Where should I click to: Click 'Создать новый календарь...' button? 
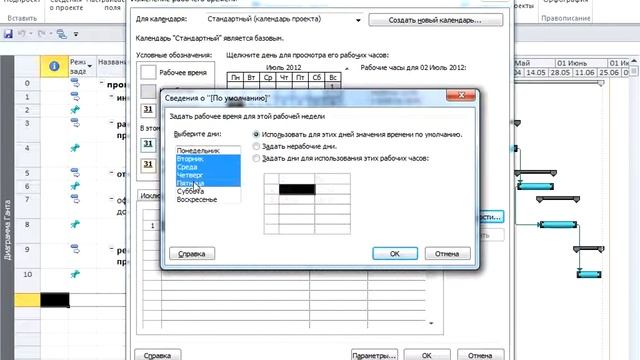click(436, 20)
